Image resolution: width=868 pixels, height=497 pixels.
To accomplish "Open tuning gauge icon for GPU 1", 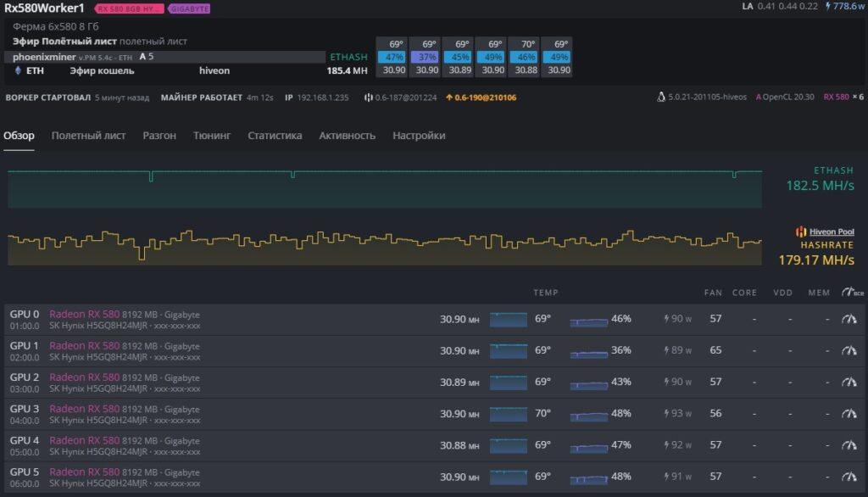I will click(849, 350).
